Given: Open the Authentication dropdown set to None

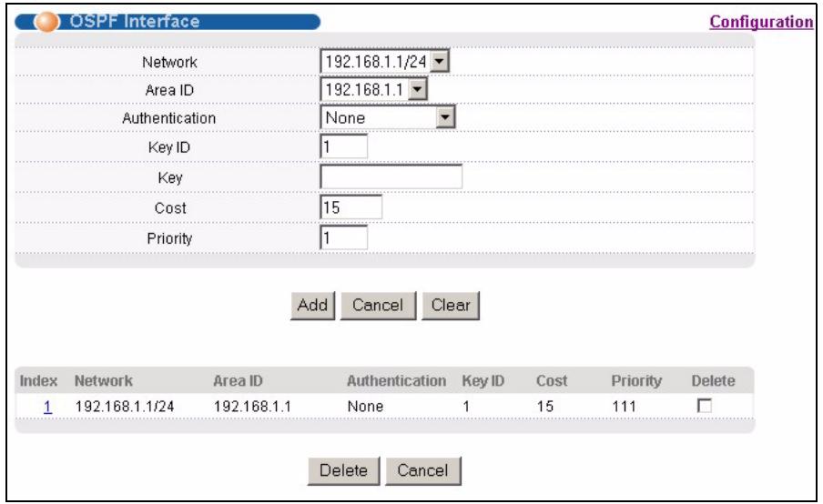Looking at the screenshot, I should 388,117.
